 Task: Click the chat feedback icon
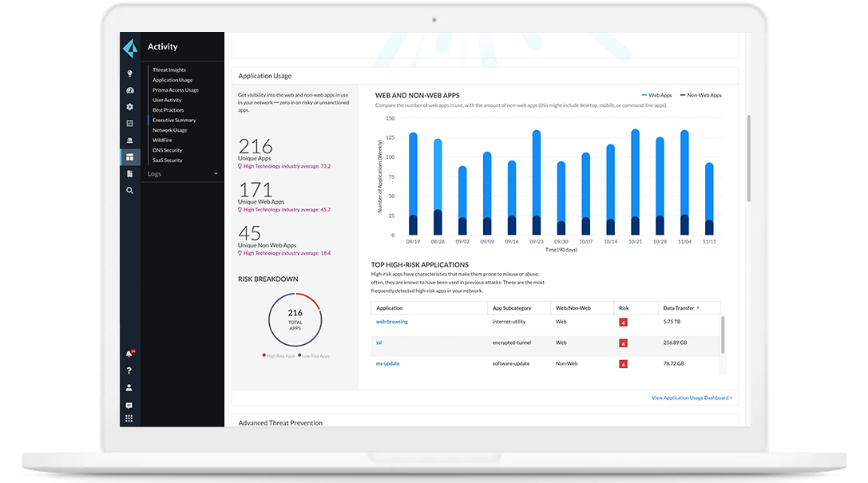point(129,406)
